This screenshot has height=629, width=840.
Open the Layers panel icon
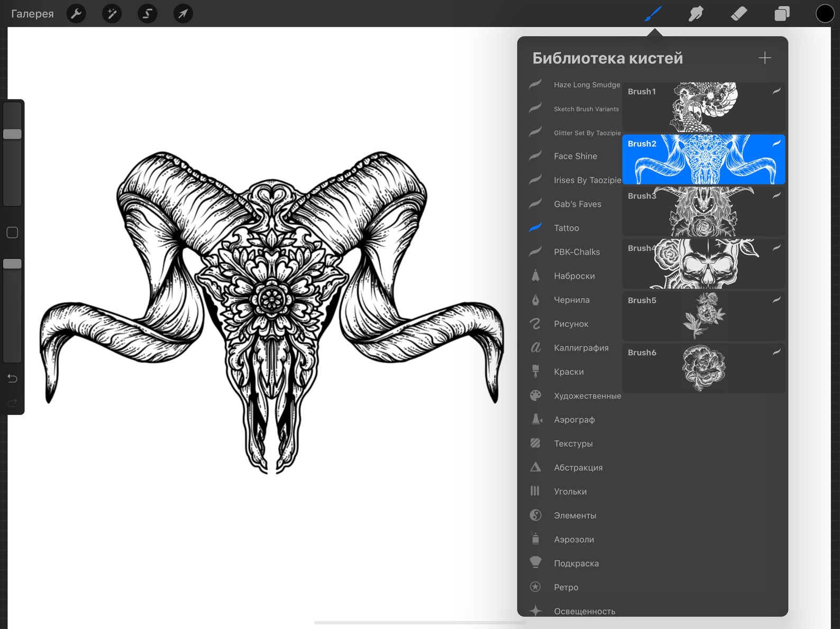[782, 14]
